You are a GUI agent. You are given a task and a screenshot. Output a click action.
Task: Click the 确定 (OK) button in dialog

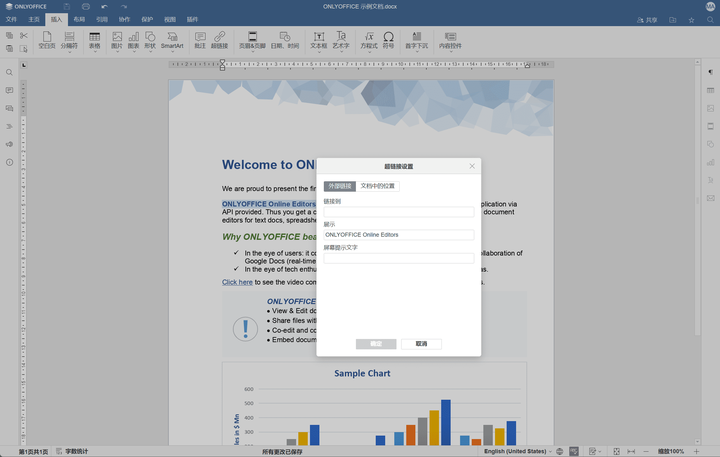tap(376, 343)
